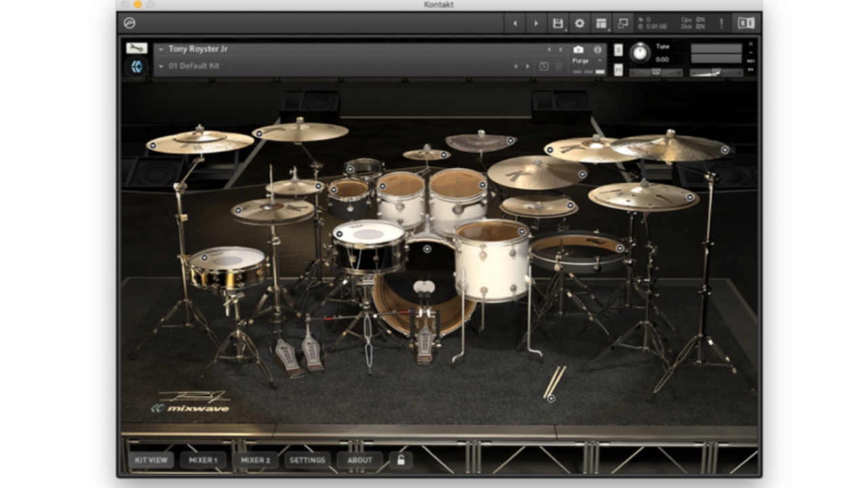This screenshot has height=488, width=868.
Task: Switch to the KIT VIEW tab
Action: coord(151,460)
